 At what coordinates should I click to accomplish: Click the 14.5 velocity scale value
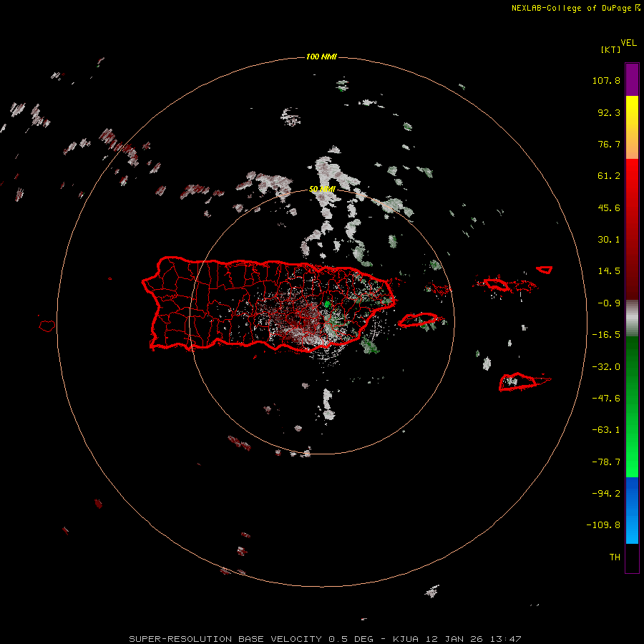click(x=609, y=271)
